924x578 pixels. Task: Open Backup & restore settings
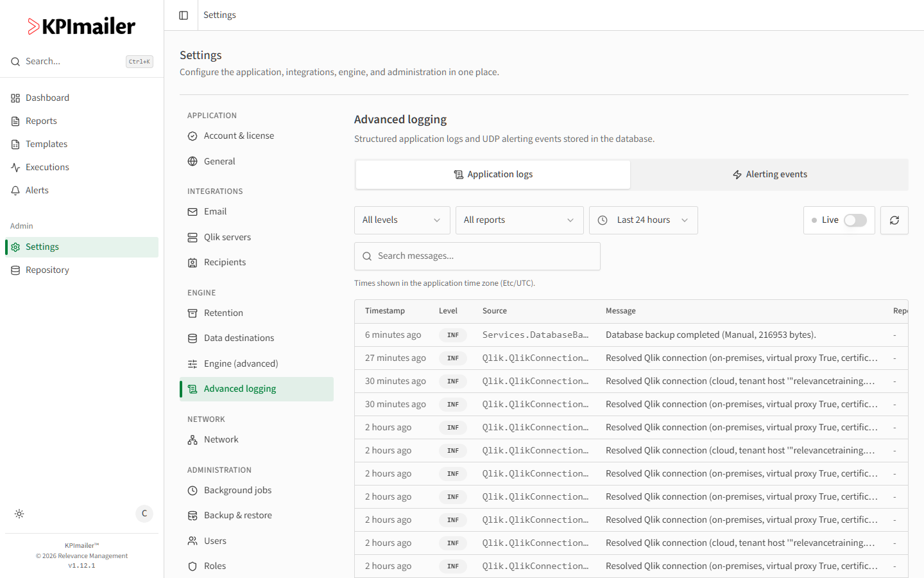coord(257,515)
